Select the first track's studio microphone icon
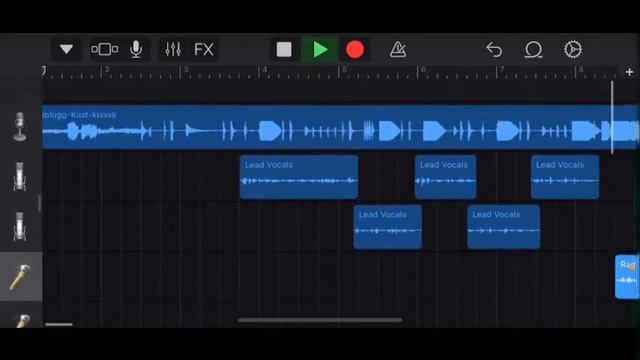This screenshot has width=640, height=360. tap(20, 127)
